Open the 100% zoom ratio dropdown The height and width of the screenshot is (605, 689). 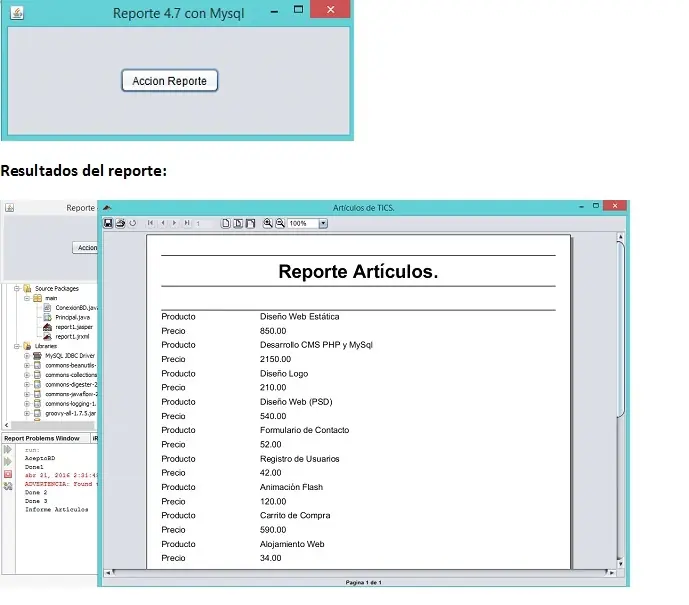pyautogui.click(x=323, y=224)
